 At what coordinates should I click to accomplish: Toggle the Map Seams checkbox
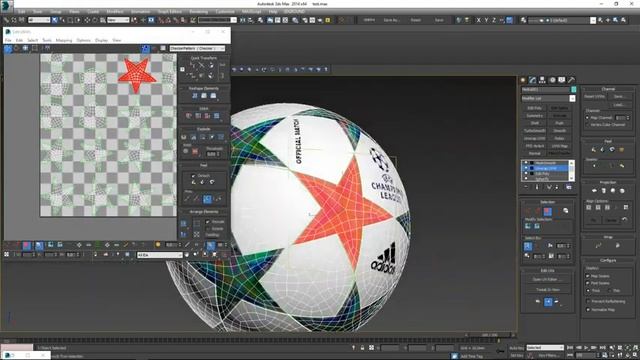tap(588, 276)
